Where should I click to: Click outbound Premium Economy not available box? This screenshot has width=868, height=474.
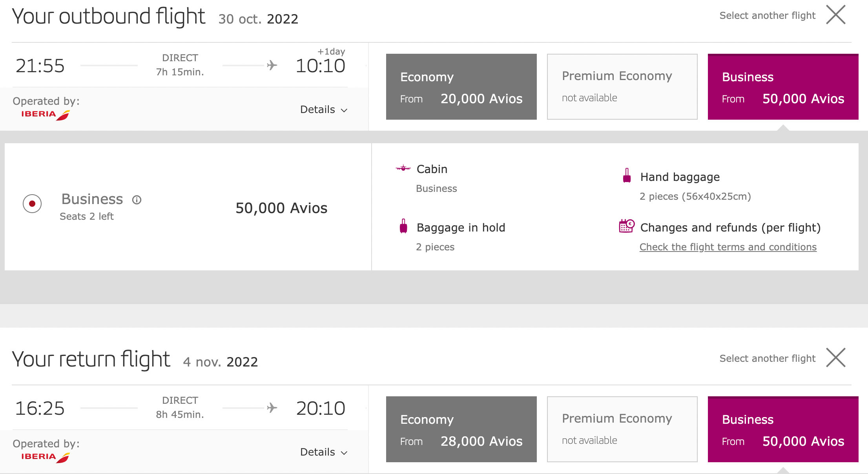point(622,87)
